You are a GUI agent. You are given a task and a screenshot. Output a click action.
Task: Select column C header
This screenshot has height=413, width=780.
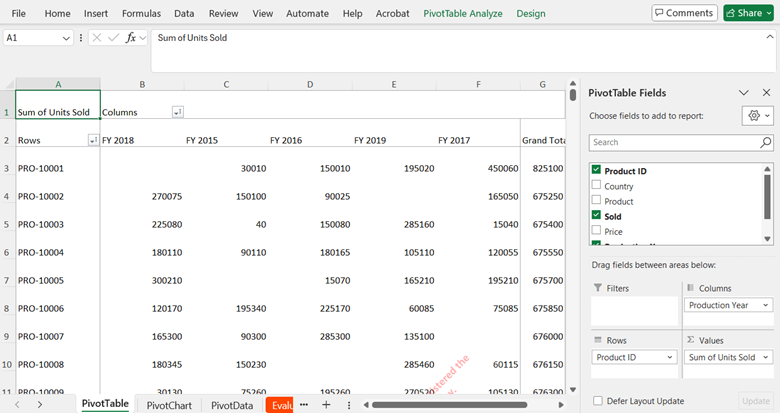click(x=226, y=84)
